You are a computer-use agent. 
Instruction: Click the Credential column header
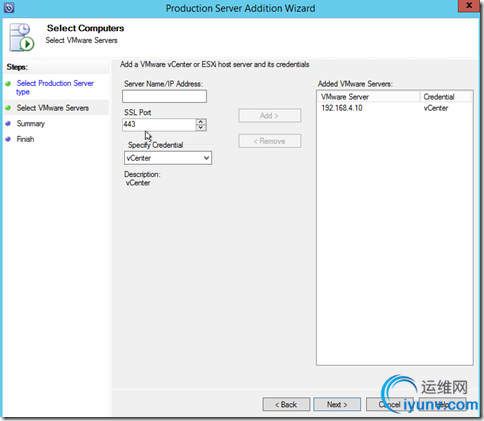(x=446, y=97)
